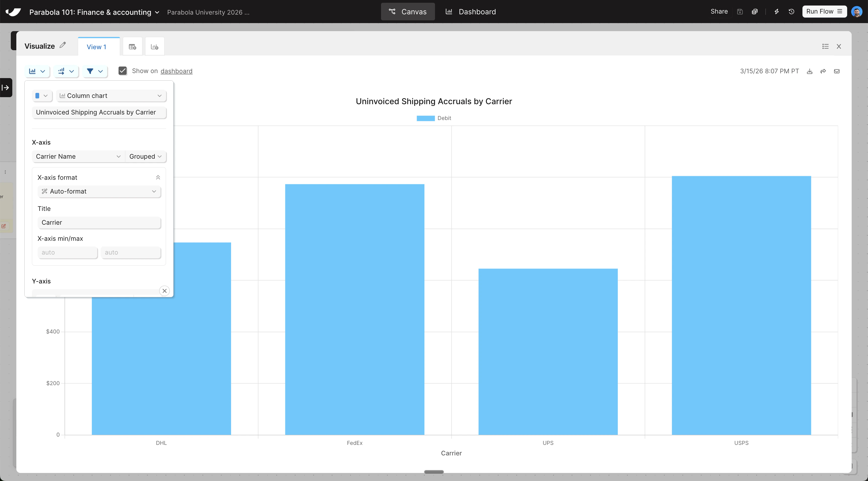Click the USPS axis label

coord(741,443)
